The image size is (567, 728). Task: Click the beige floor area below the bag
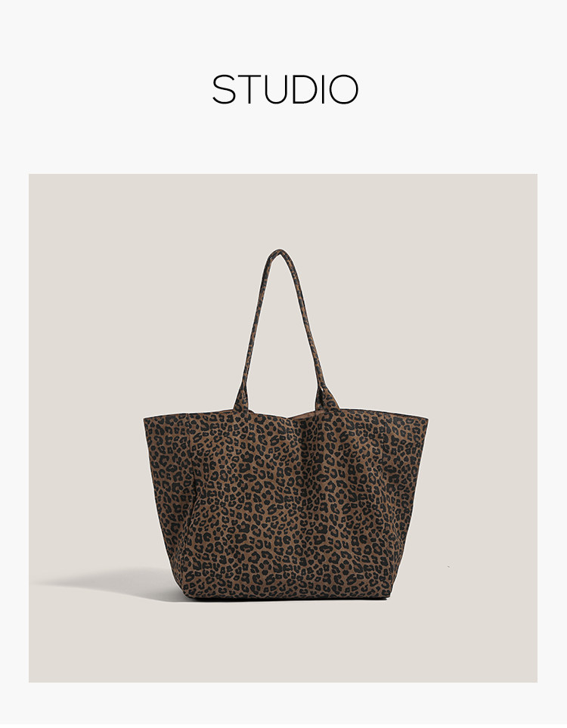click(x=283, y=641)
